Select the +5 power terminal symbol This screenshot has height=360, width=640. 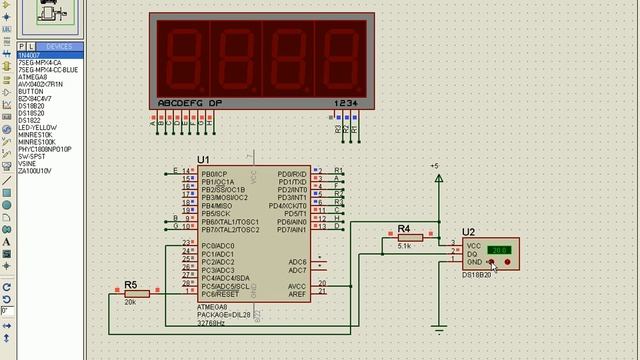pos(439,178)
